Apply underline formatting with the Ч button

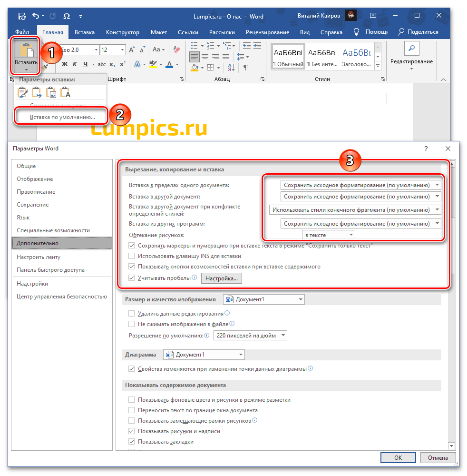(x=86, y=65)
